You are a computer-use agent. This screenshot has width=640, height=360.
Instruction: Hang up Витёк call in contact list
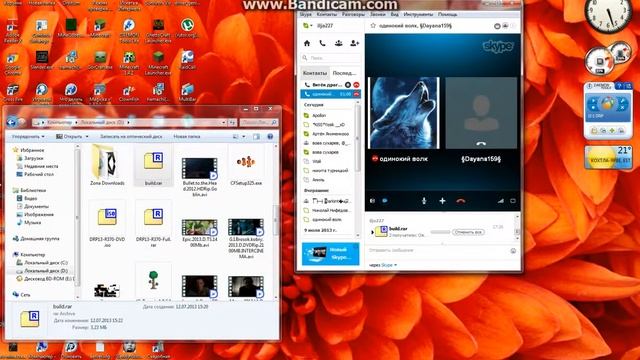[356, 85]
